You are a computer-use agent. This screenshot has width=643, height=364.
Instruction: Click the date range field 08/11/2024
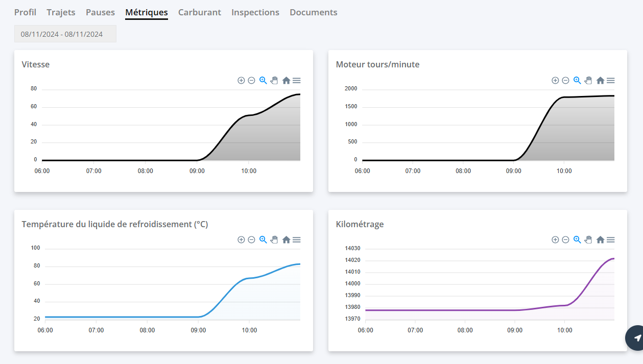[x=65, y=34]
